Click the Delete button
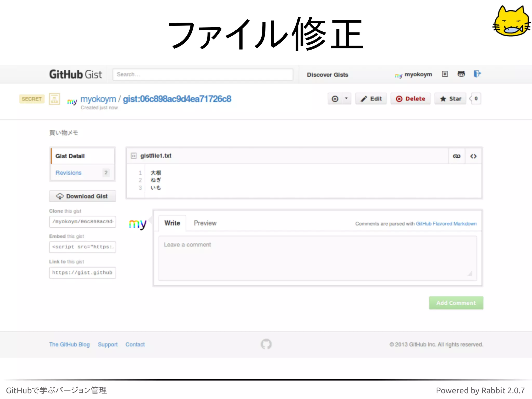Screen dimensions: 532x399 (410, 99)
